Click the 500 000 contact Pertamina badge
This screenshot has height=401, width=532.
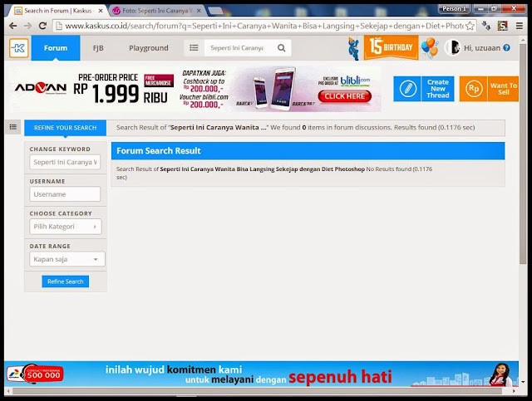[x=35, y=374]
